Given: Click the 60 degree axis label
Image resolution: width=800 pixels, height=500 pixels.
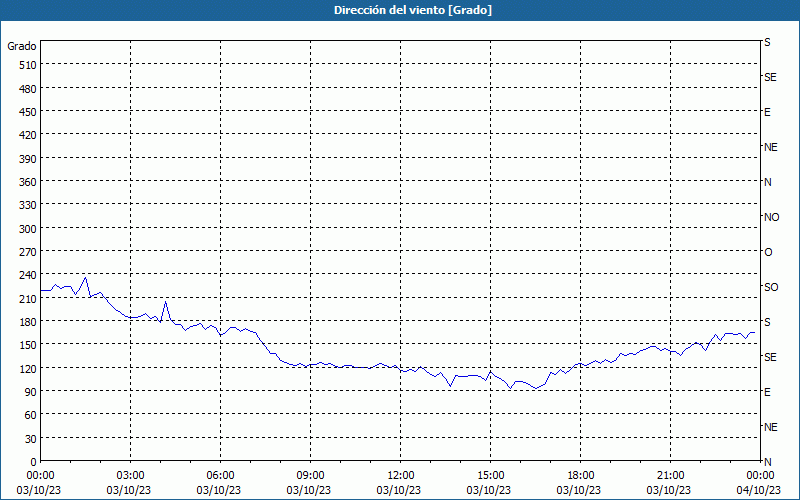Looking at the screenshot, I should [x=31, y=415].
